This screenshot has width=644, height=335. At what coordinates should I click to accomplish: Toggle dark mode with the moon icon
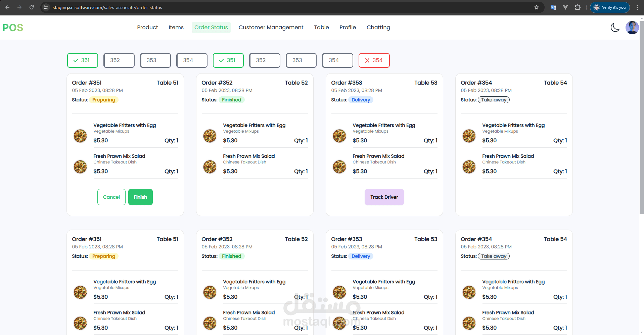pos(615,28)
